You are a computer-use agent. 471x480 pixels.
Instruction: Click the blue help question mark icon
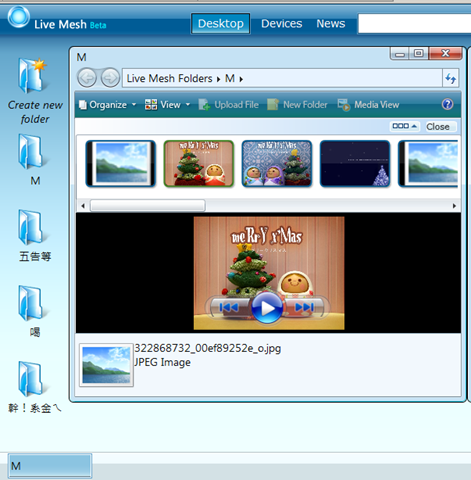point(447,105)
